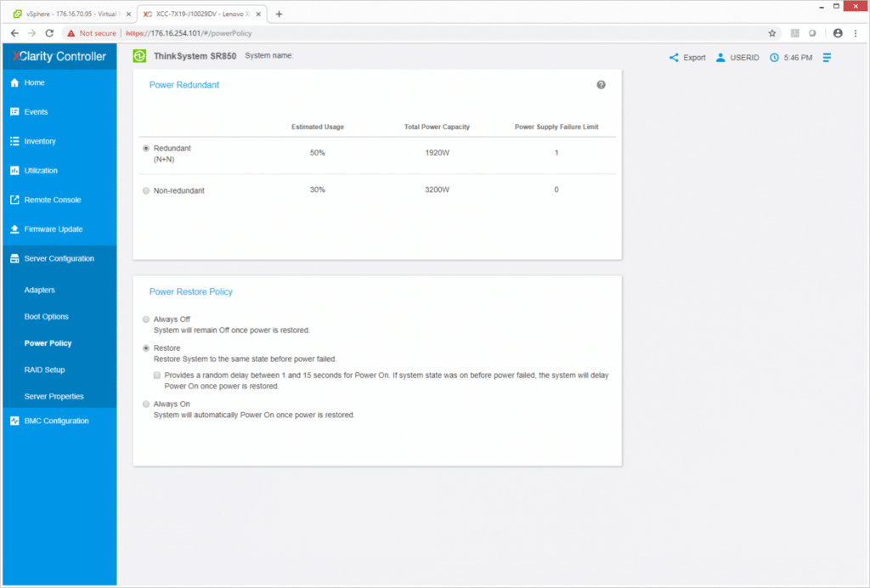Click the Power Redundant heading

tap(184, 85)
